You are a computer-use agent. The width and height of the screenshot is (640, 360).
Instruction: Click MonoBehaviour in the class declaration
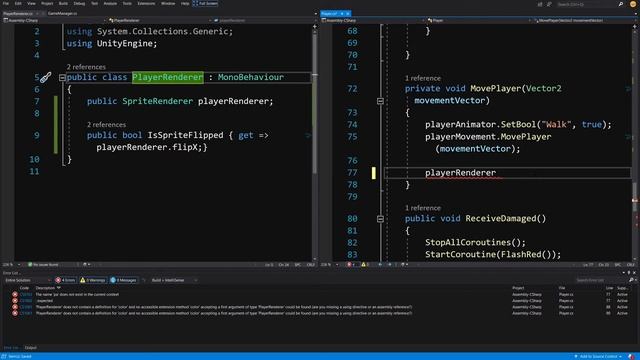[251, 77]
